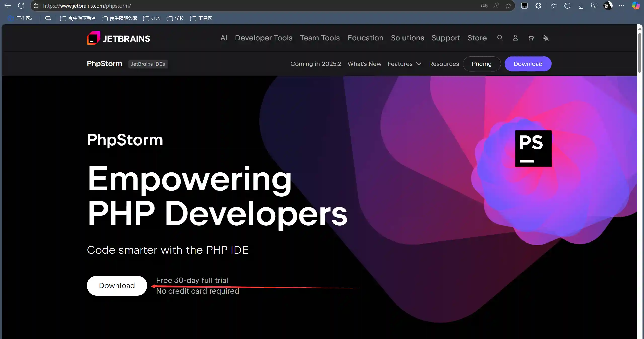Open the AI menu
The image size is (644, 339).
(x=224, y=38)
